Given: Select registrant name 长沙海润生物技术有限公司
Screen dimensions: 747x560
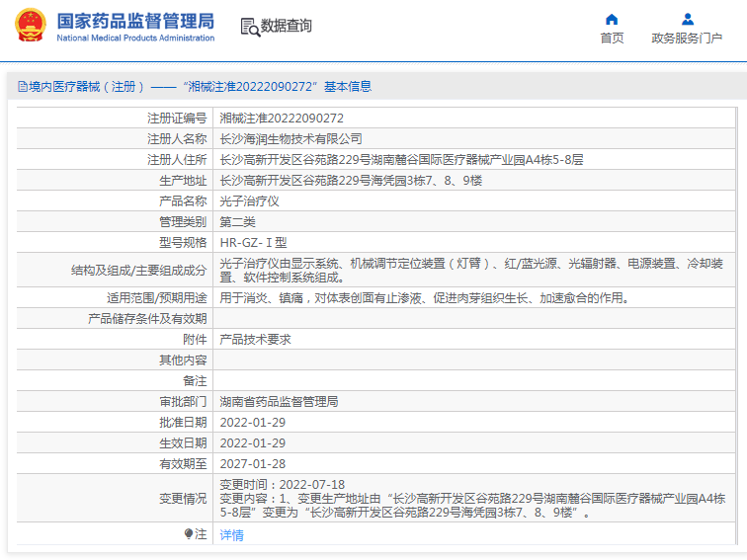Looking at the screenshot, I should [x=290, y=139].
